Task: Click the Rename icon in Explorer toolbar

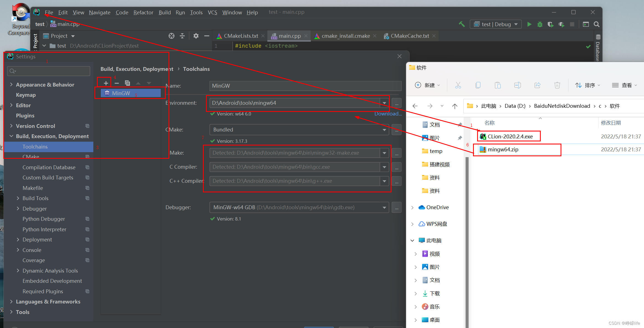Action: coord(518,85)
